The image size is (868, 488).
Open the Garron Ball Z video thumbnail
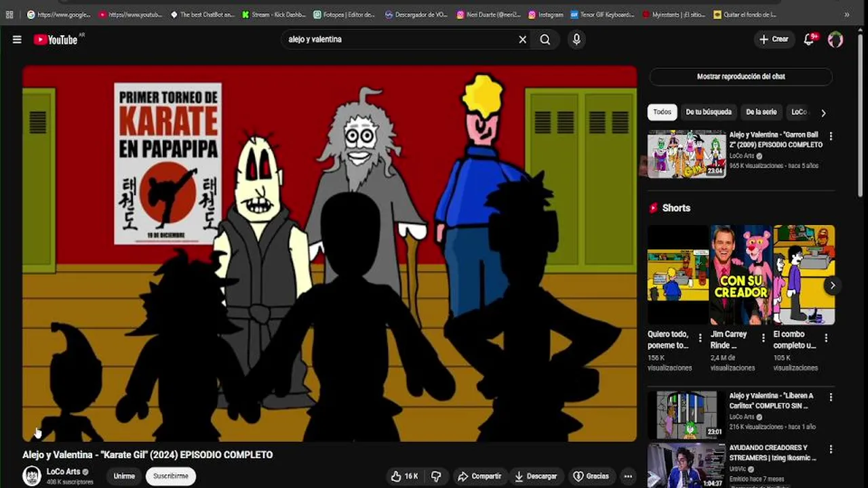[x=686, y=154]
